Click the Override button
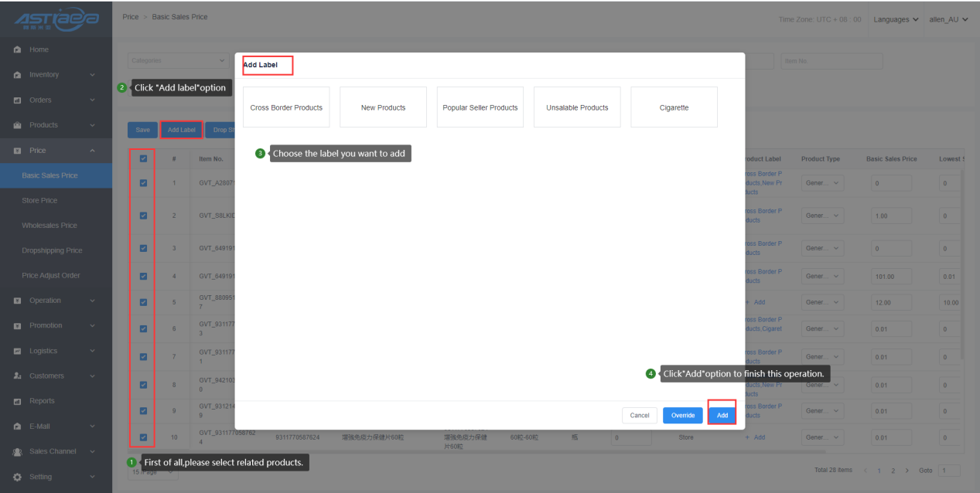Viewport: 980px width, 493px height. click(x=682, y=416)
